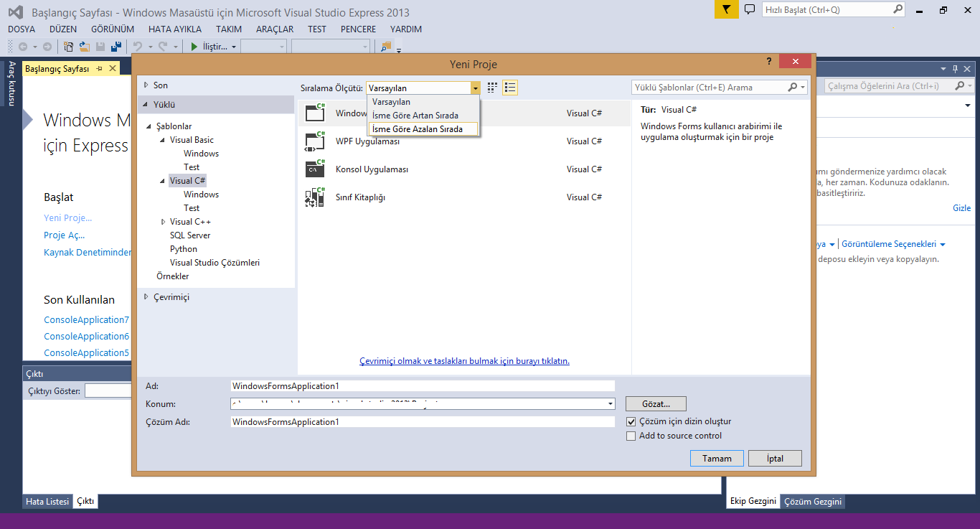Click the Visual Studio logo icon
980x529 pixels.
16,12
